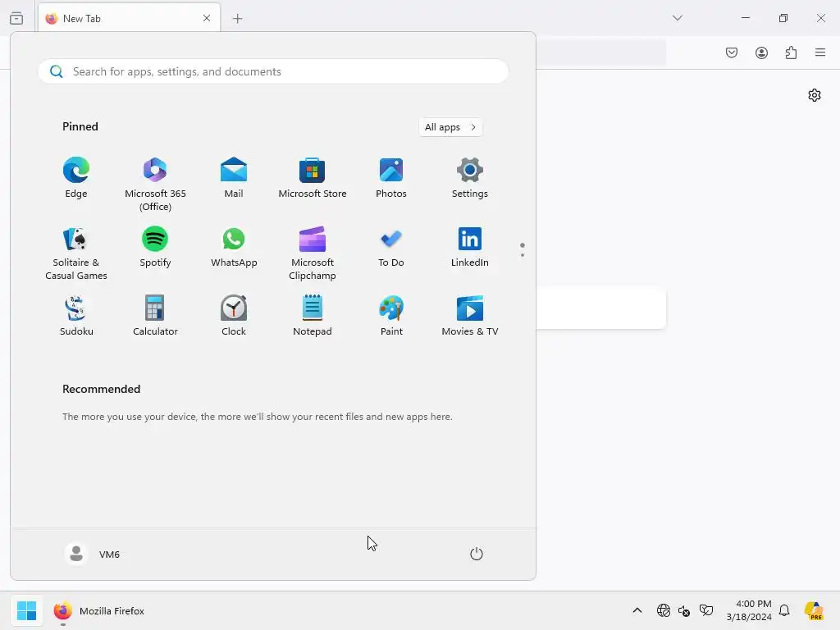The width and height of the screenshot is (840, 630).
Task: Open Microsoft Store from pinned apps
Action: point(313,178)
